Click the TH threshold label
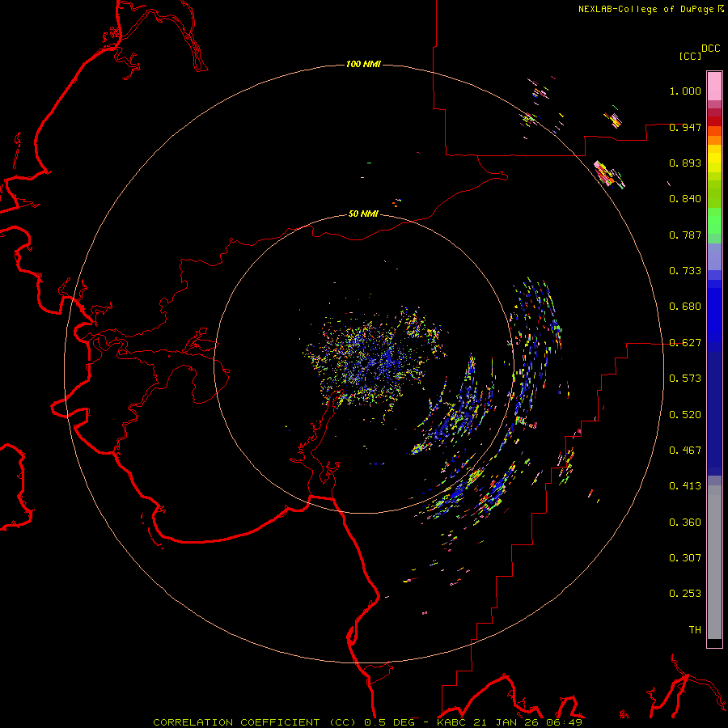This screenshot has width=728, height=728. [695, 630]
